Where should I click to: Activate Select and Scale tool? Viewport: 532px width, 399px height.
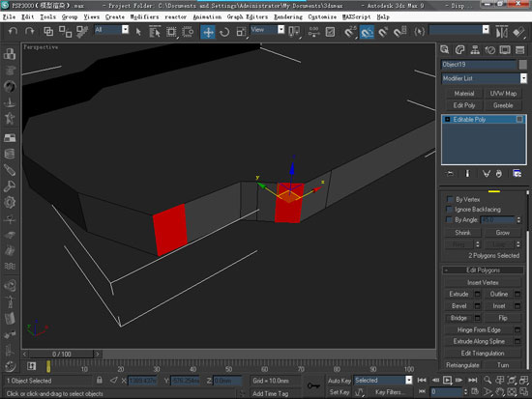pyautogui.click(x=241, y=32)
